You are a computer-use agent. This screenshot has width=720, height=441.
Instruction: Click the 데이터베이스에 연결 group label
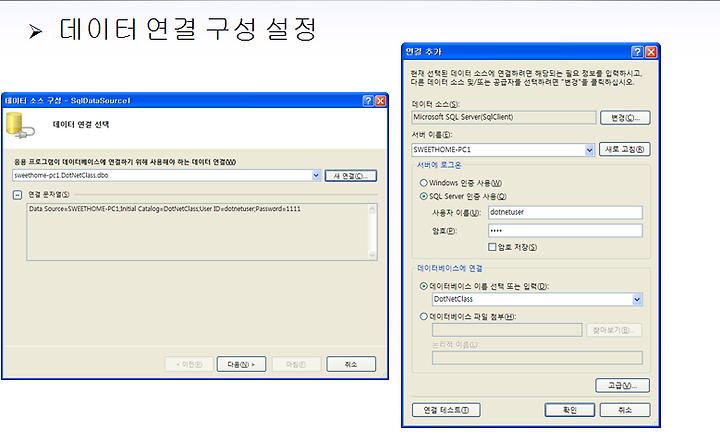(450, 268)
